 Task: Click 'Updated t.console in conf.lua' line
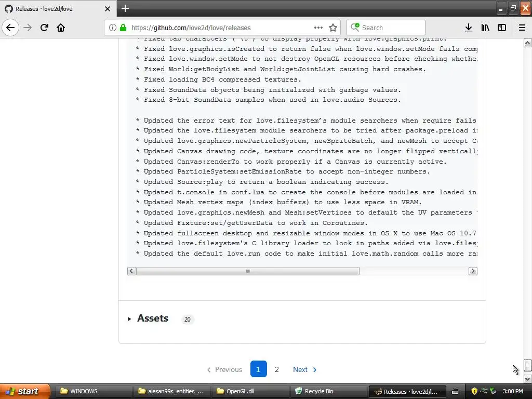pos(306,192)
